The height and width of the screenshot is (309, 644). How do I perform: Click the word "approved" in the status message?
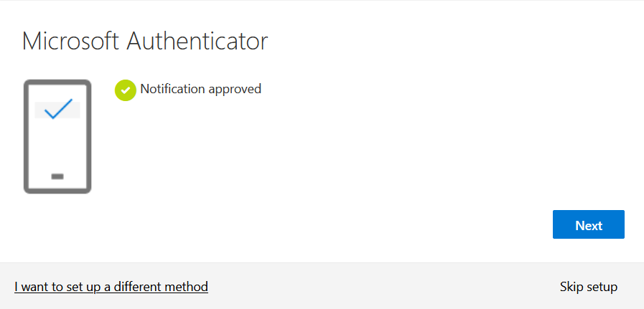(235, 90)
